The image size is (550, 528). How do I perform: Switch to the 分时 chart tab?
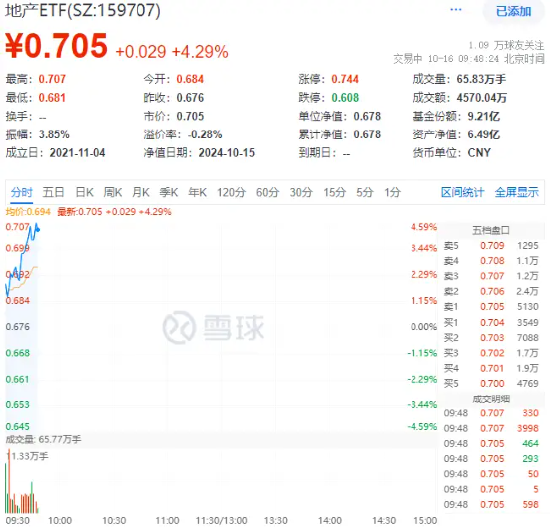coord(21,192)
